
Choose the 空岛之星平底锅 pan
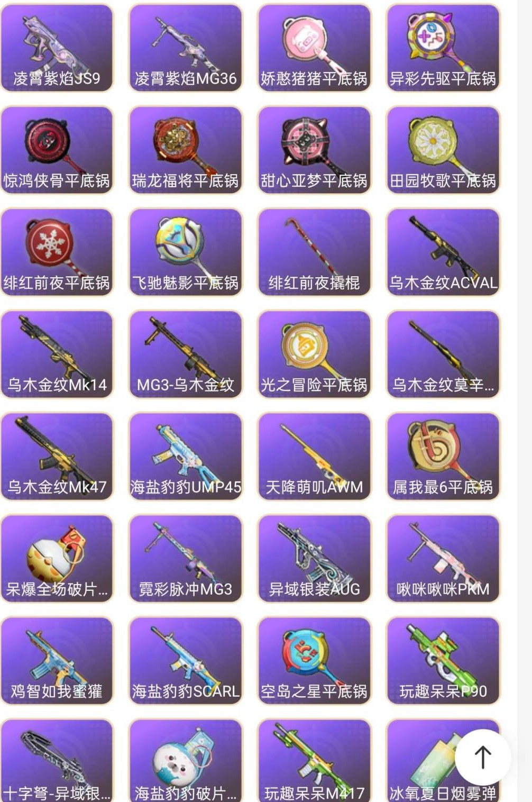point(314,661)
